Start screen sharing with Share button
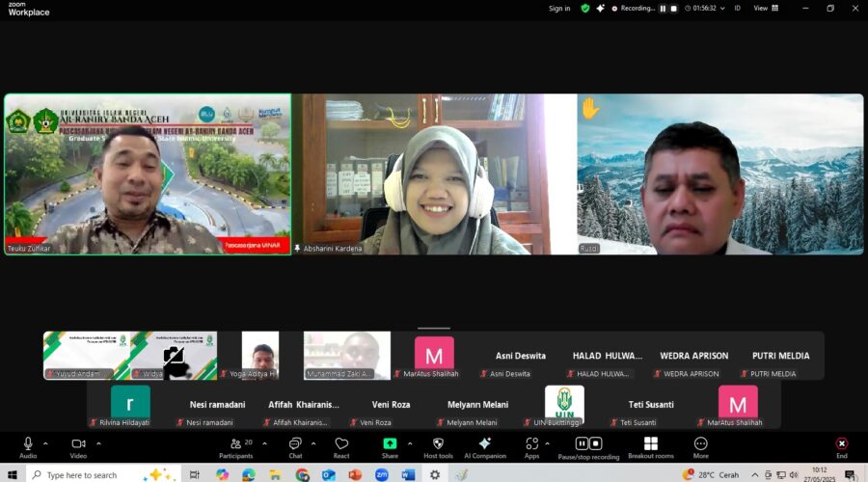The height and width of the screenshot is (482, 868). pyautogui.click(x=390, y=446)
